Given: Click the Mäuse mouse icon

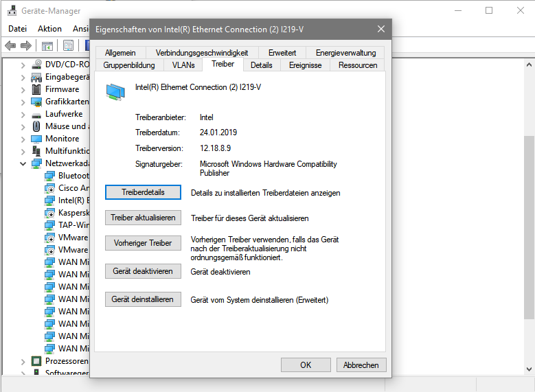Looking at the screenshot, I should point(36,126).
